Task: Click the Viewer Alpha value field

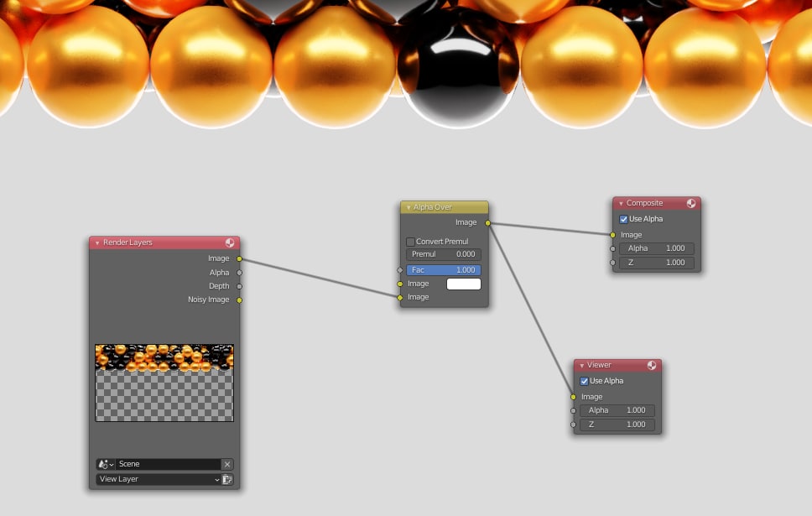Action: click(x=617, y=410)
